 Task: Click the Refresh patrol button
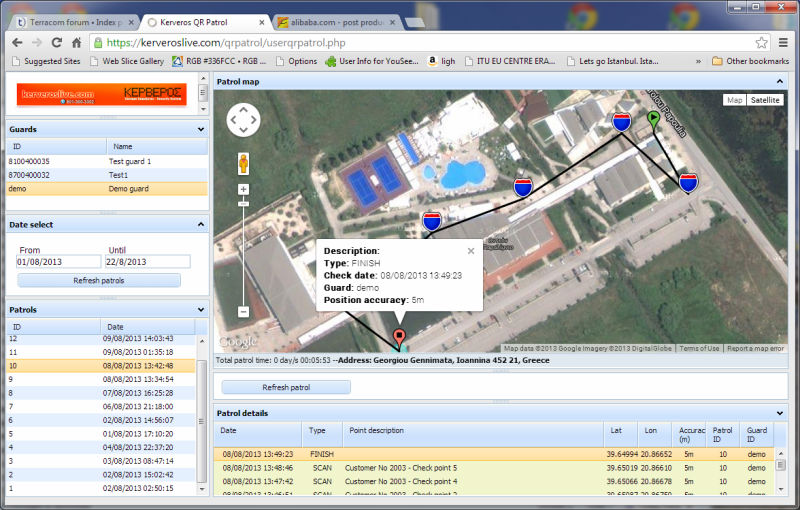(286, 387)
